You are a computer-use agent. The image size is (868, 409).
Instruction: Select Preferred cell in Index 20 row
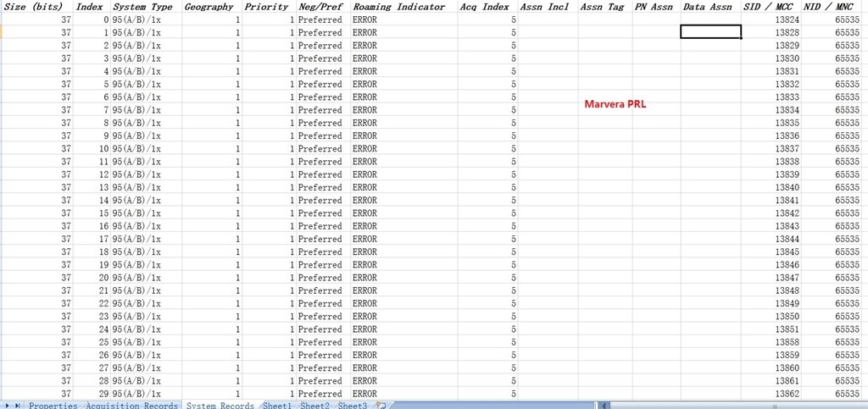pyautogui.click(x=323, y=278)
